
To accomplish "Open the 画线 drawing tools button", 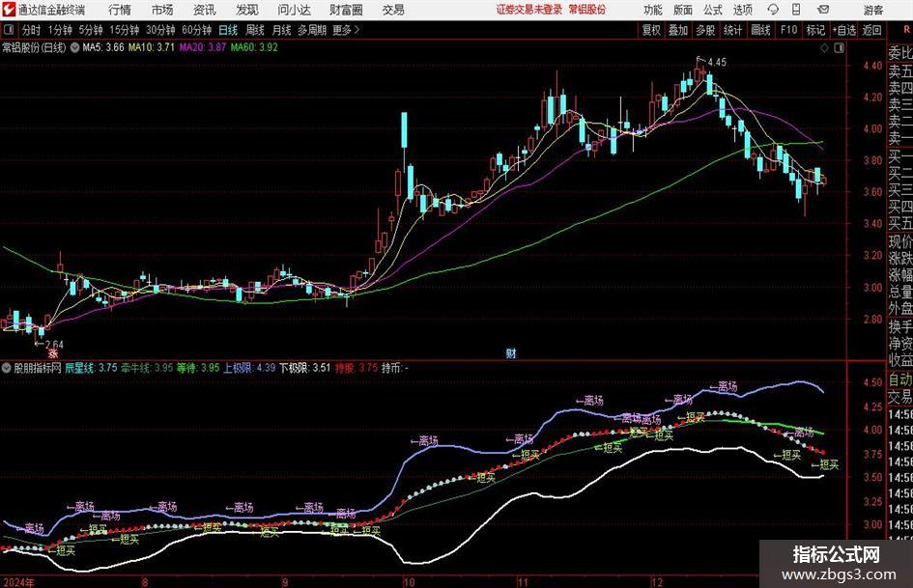I will 760,30.
